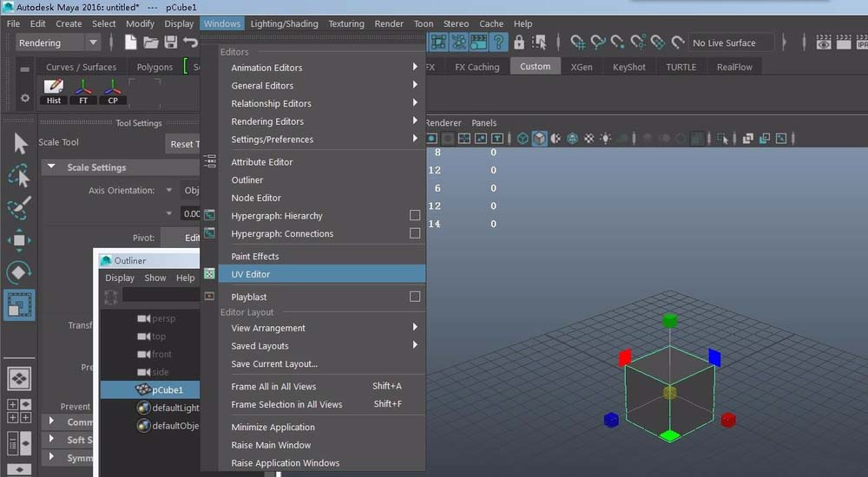
Task: Open scene with the folder icon
Action: [150, 42]
